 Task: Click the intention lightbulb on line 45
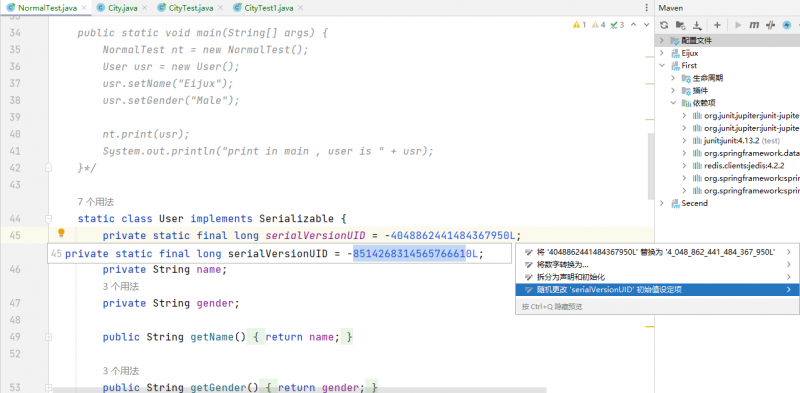point(61,233)
